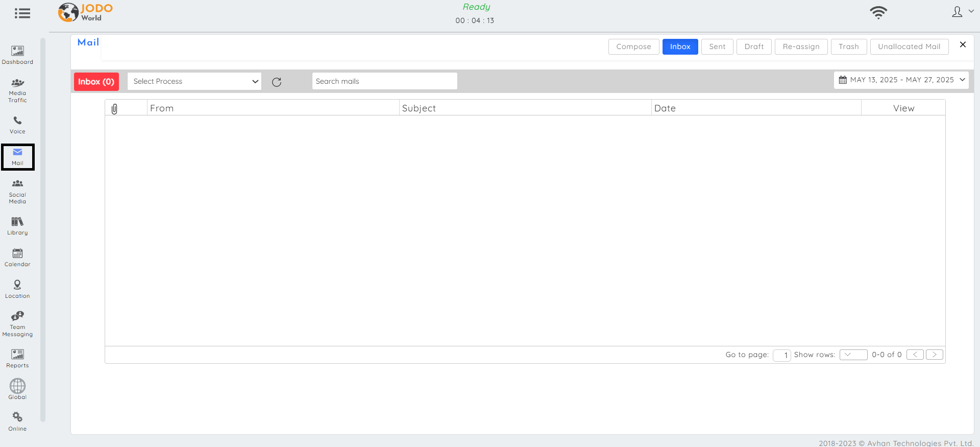Expand the Show rows dropdown
980x447 pixels.
(853, 355)
